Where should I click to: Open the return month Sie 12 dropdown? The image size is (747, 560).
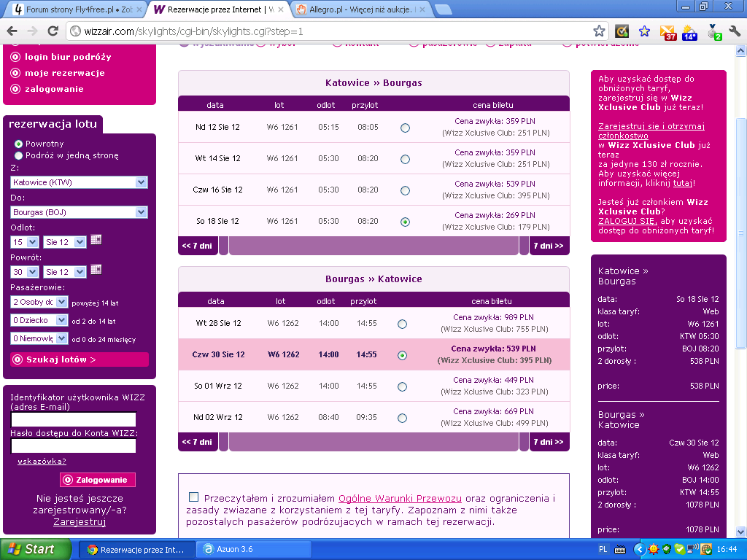tap(64, 272)
